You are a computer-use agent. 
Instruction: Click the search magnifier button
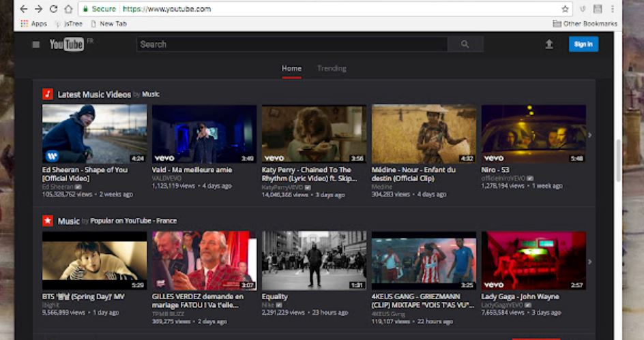pyautogui.click(x=465, y=44)
